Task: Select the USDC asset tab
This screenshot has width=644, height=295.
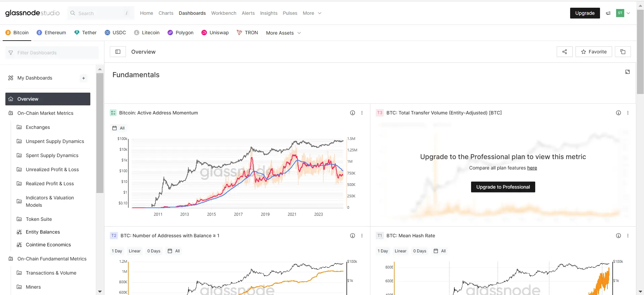Action: pos(116,33)
